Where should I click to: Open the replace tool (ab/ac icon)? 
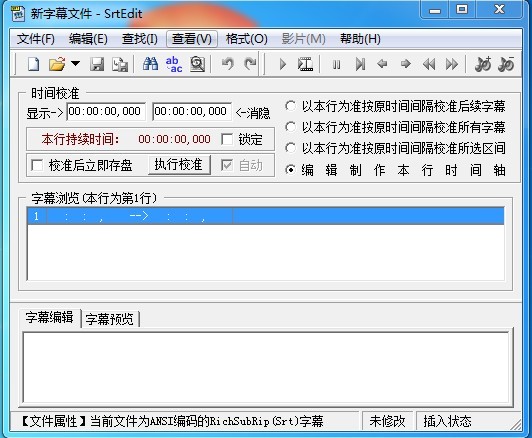click(x=174, y=64)
